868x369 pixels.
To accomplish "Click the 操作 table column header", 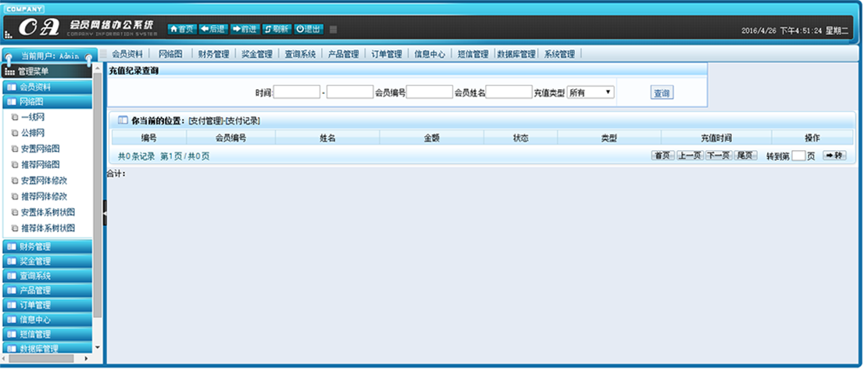I will tap(812, 138).
